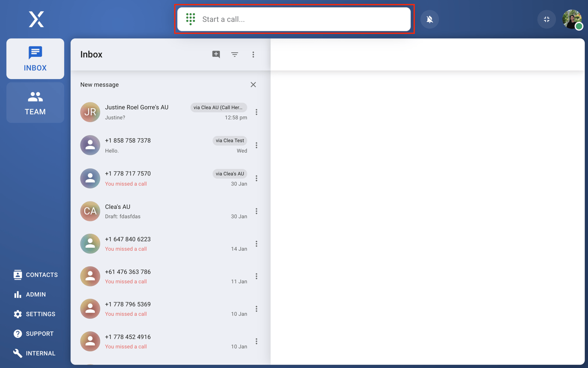Open options for +1 858 758 7378 conversation
The width and height of the screenshot is (588, 368).
[x=256, y=145]
